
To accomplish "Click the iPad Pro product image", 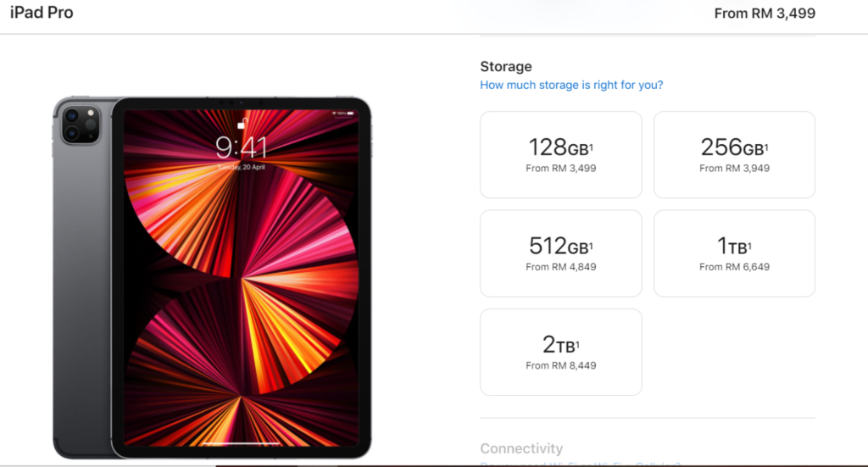I will (x=212, y=277).
